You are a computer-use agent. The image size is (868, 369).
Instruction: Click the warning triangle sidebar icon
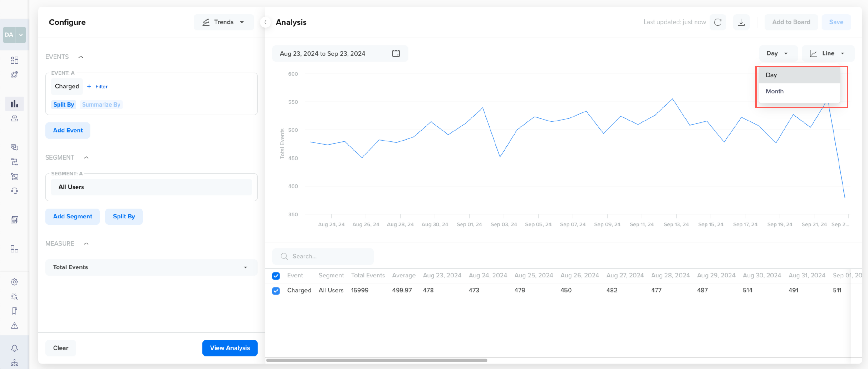(x=14, y=325)
